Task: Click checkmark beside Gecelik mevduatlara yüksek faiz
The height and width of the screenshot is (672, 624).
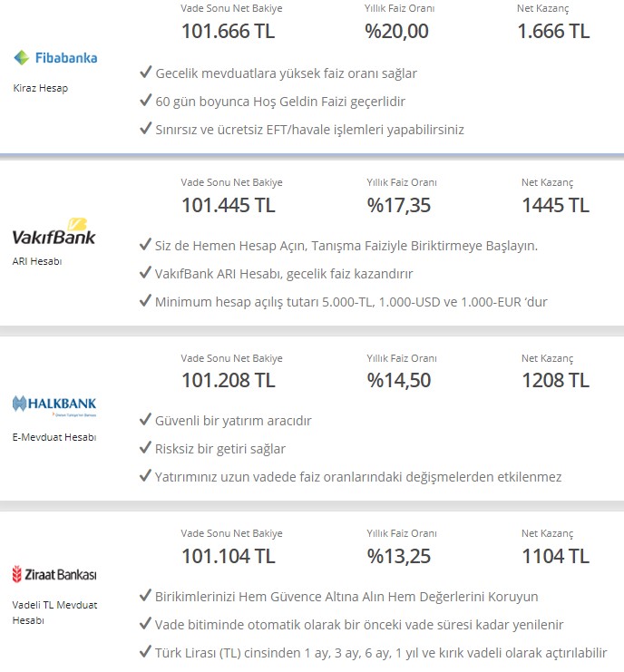Action: coord(146,72)
